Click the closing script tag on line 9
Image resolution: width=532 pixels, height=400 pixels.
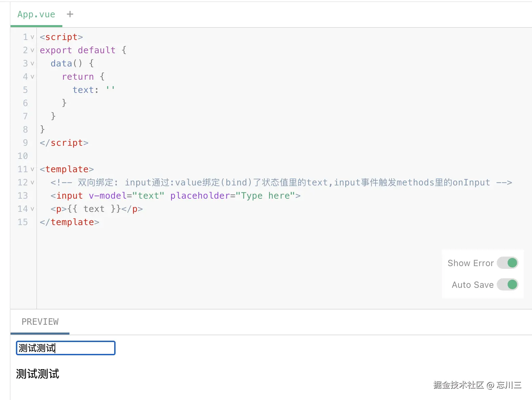click(64, 143)
